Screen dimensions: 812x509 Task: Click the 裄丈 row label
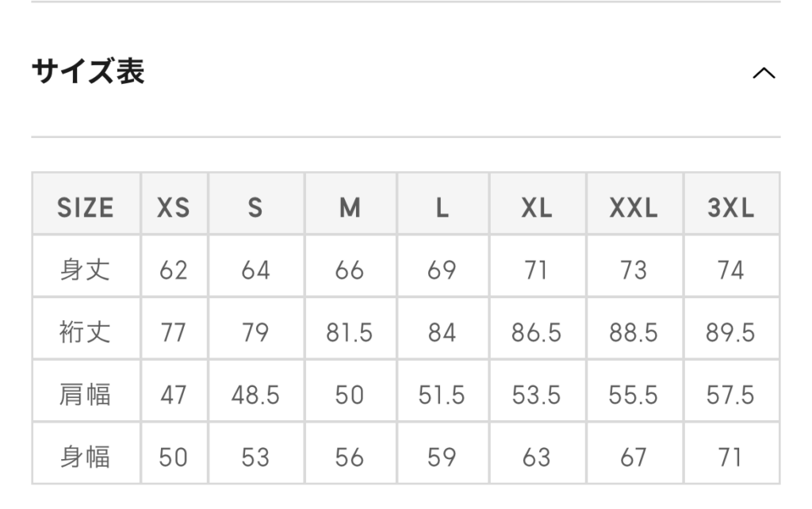86,332
